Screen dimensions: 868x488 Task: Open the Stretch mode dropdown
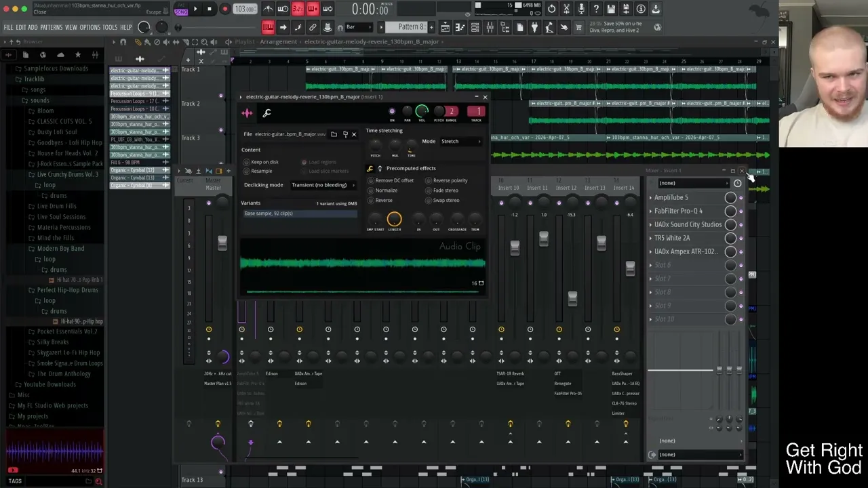point(460,142)
